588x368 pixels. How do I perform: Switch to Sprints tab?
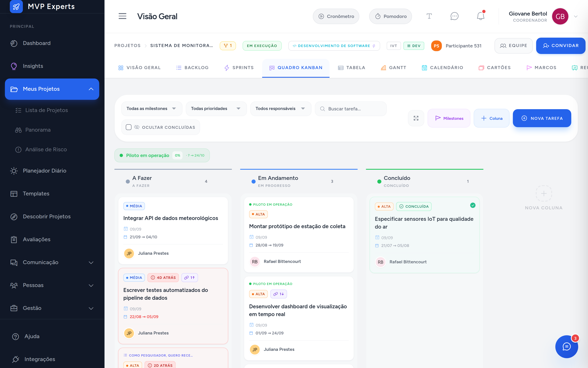pos(239,68)
